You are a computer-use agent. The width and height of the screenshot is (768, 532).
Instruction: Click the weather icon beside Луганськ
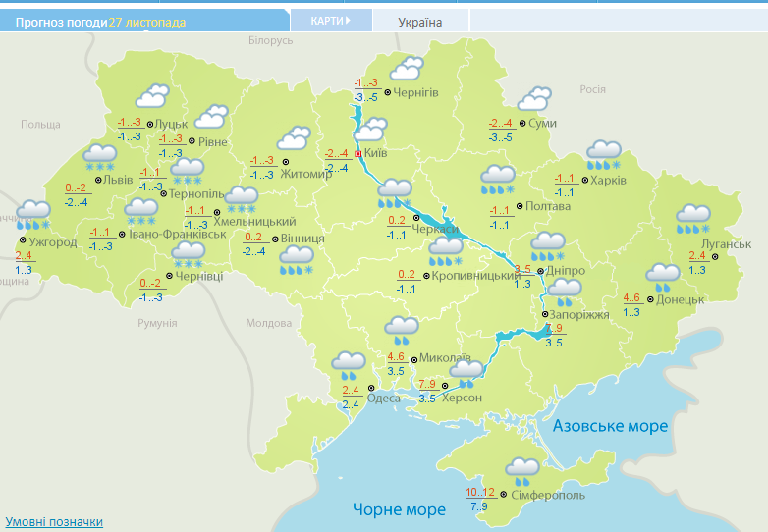tap(693, 218)
